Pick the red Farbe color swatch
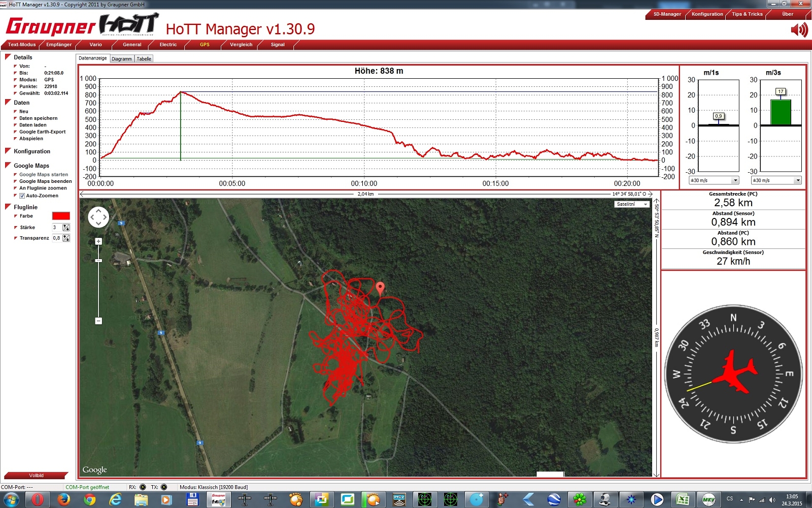This screenshot has width=812, height=508. (61, 216)
